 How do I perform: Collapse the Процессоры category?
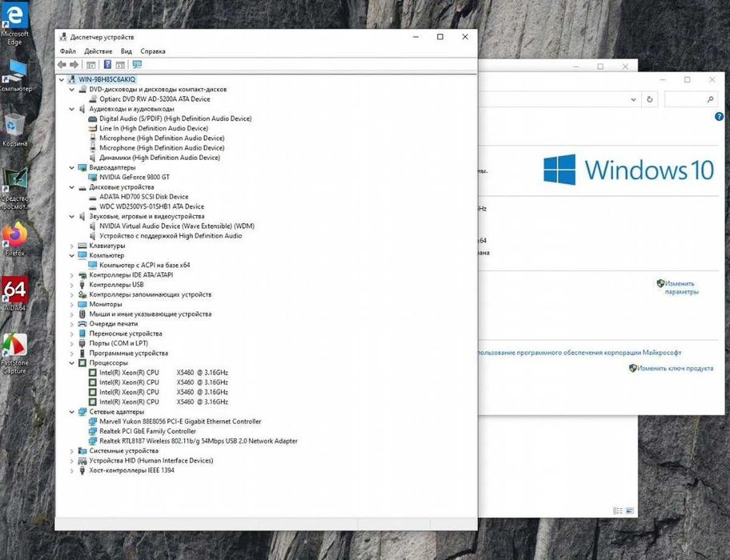point(72,362)
